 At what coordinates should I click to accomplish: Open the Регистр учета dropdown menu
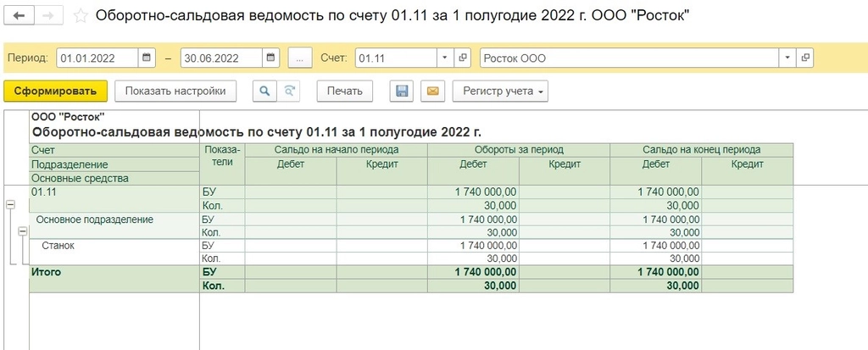coord(501,91)
